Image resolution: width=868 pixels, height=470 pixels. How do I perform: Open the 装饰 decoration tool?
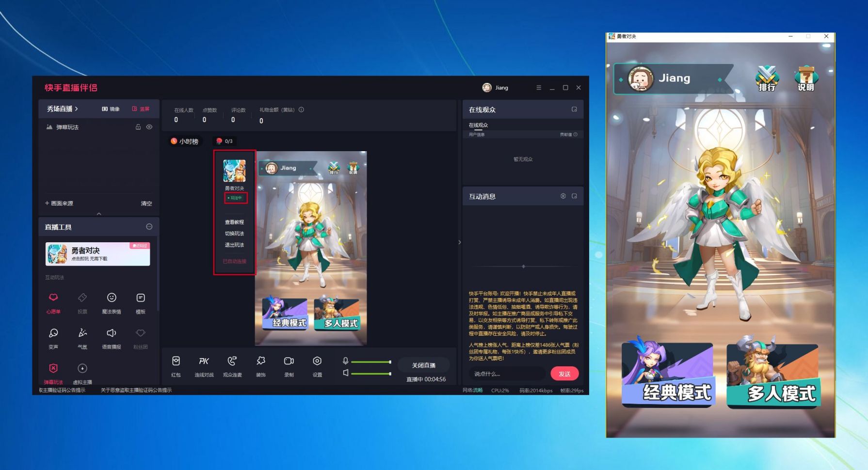(261, 366)
